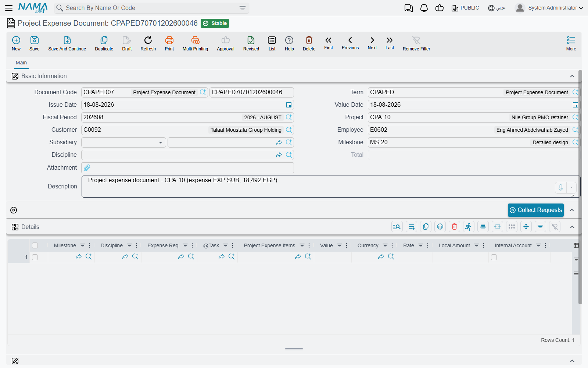Click the page vertical scrollbar
Screen dimensions: 588x368
point(580,187)
